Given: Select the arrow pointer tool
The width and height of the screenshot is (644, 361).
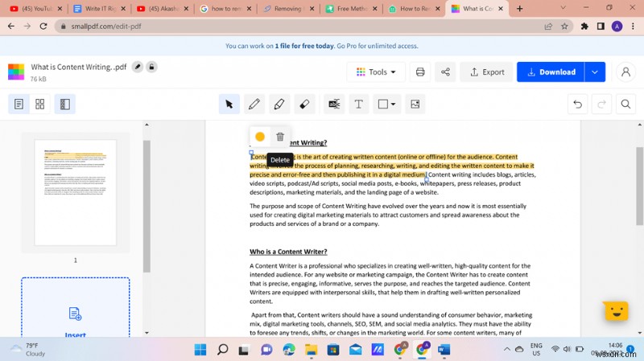Looking at the screenshot, I should (x=229, y=105).
